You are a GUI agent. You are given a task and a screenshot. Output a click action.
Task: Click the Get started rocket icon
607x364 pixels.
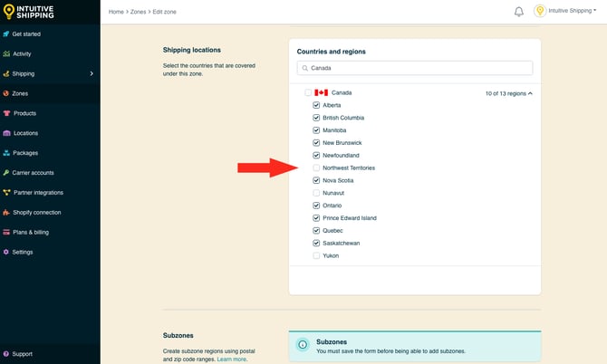coord(7,34)
